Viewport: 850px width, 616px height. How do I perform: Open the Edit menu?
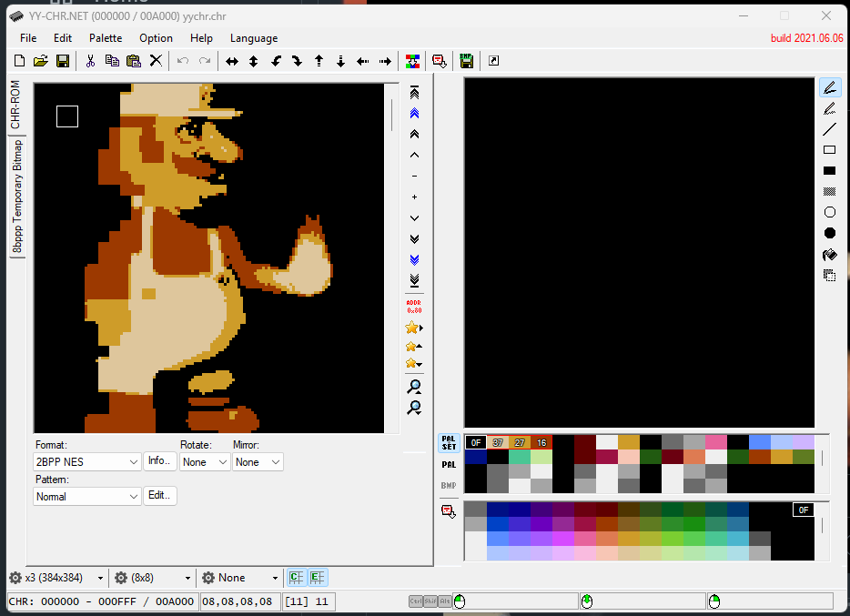click(63, 38)
